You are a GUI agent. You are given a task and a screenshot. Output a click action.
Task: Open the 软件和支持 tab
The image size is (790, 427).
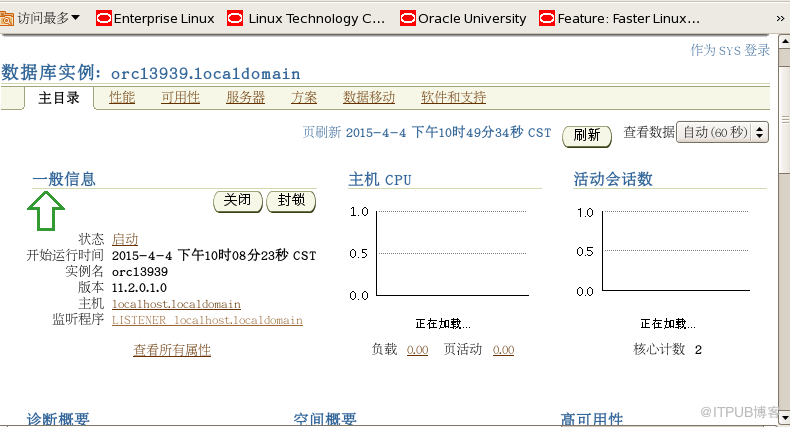[x=453, y=97]
